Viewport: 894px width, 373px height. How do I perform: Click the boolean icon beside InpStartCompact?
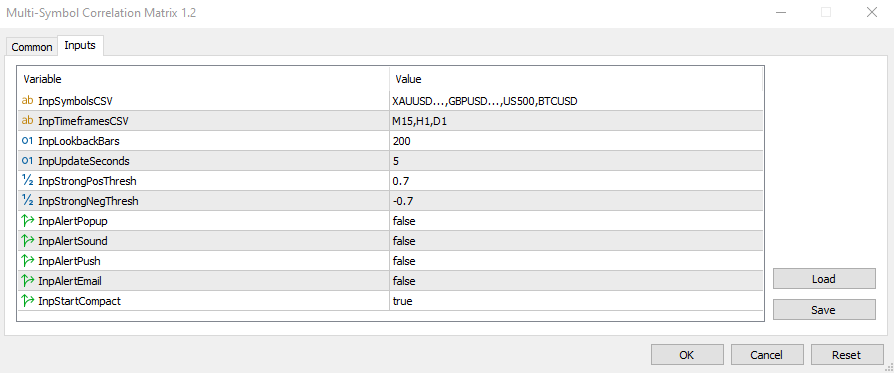pos(27,301)
